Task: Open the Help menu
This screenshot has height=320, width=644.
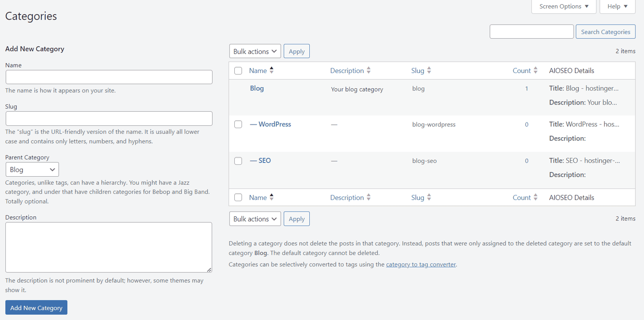Action: point(617,6)
